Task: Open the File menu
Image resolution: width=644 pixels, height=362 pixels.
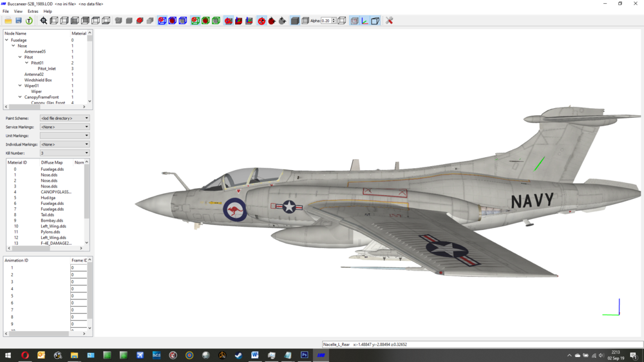Action: click(6, 12)
